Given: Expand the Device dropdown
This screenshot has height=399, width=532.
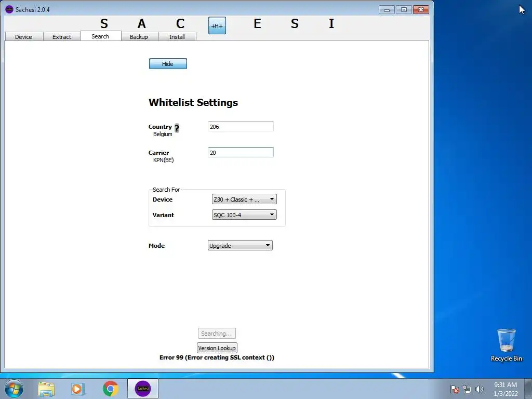Looking at the screenshot, I should pos(244,199).
